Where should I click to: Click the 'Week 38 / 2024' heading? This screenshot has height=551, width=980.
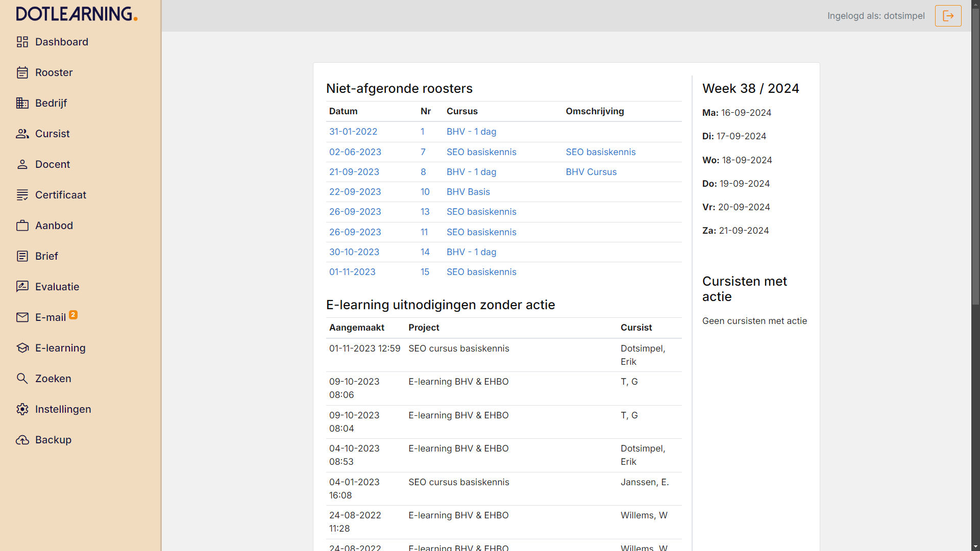tap(751, 88)
